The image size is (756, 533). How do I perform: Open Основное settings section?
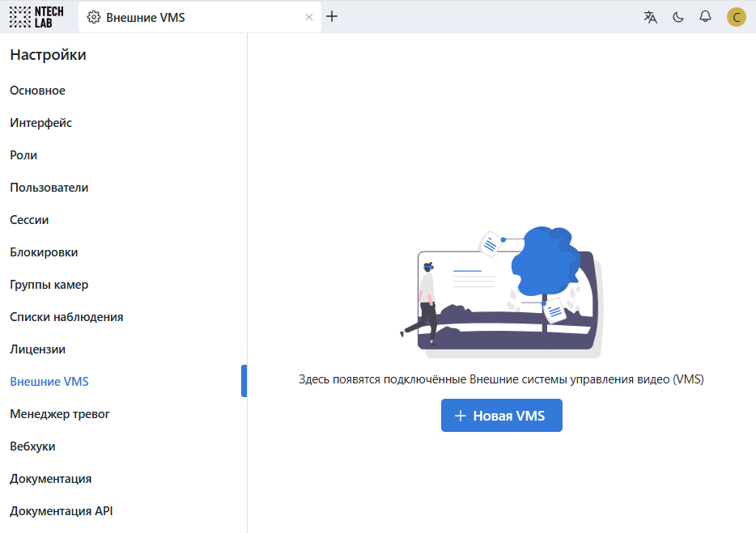tap(37, 91)
